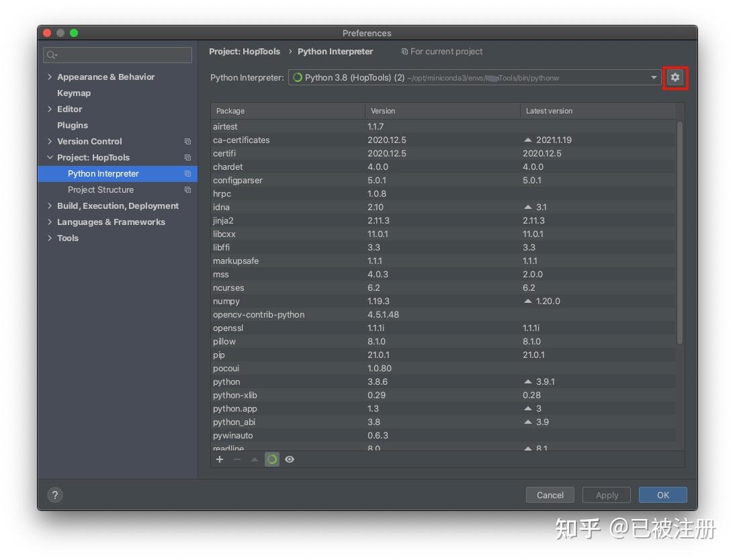Click the upgrade package arrow icon
This screenshot has width=735, height=560.
(x=255, y=459)
